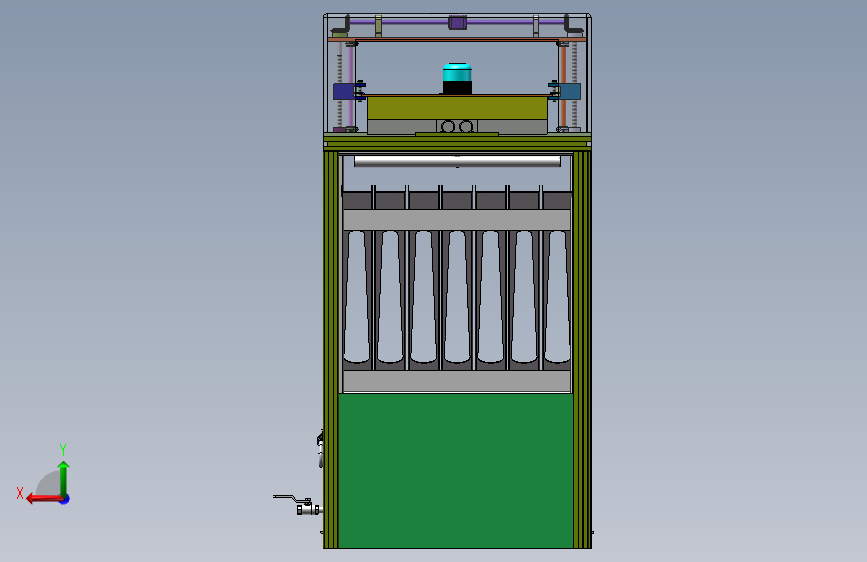Screen dimensions: 867x562
Task: Select the dark blue slider block on left guide
Action: point(343,91)
